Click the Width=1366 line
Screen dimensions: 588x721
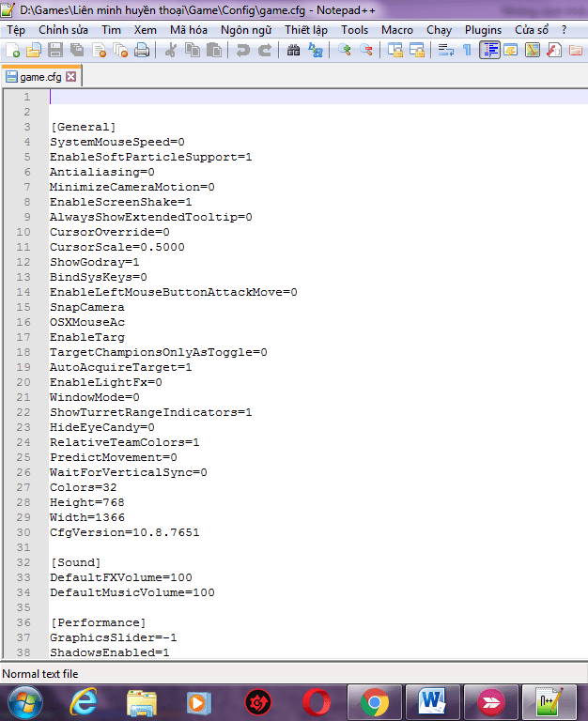[x=87, y=518]
